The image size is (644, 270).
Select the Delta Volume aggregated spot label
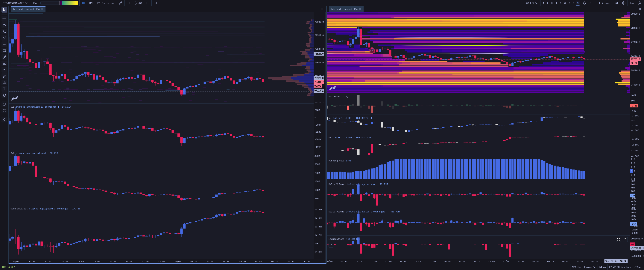tap(358, 184)
